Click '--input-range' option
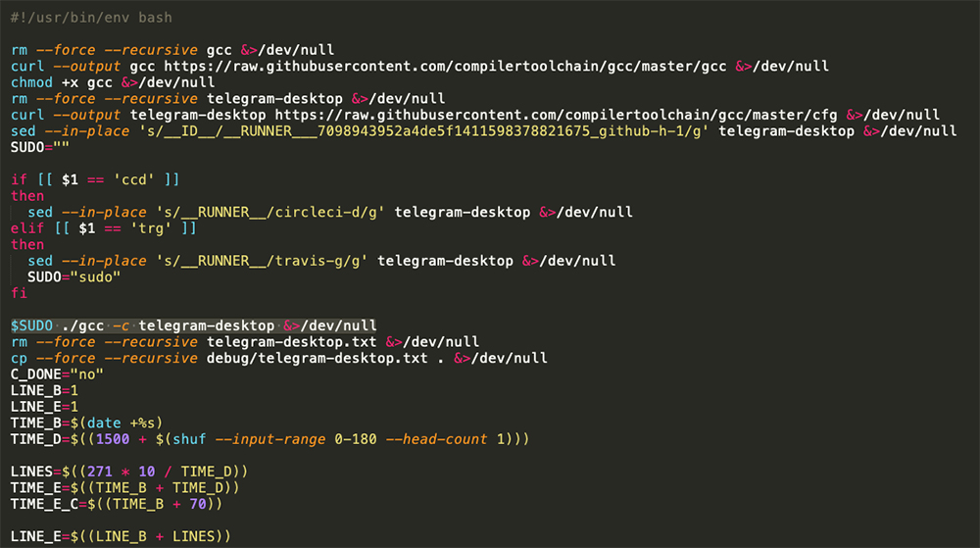The image size is (980, 548). (270, 440)
